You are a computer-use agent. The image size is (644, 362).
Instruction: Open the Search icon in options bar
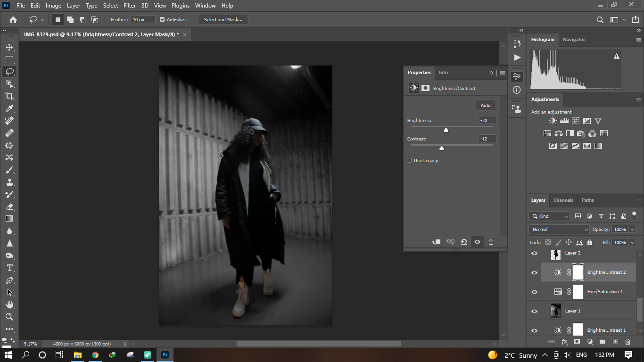600,20
